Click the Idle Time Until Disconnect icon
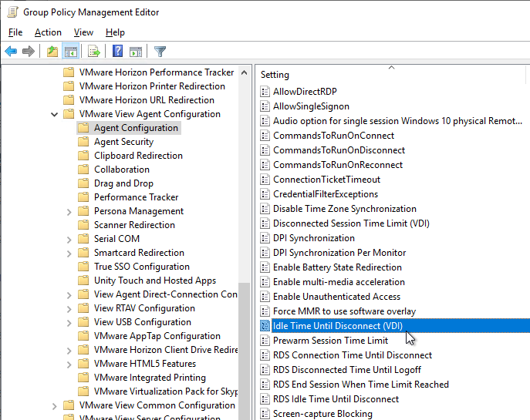This screenshot has height=420, width=530. pos(265,326)
